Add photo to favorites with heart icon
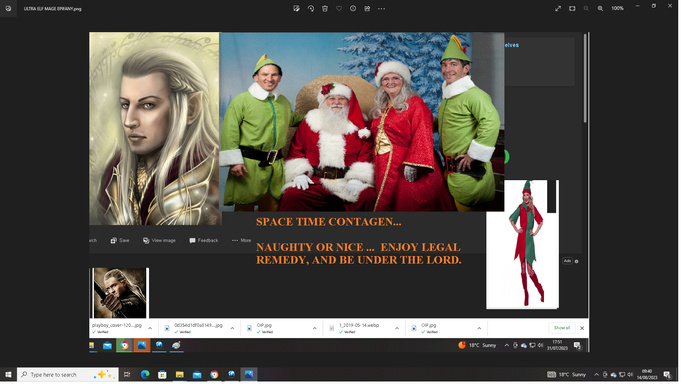The height and width of the screenshot is (384, 681). (339, 8)
